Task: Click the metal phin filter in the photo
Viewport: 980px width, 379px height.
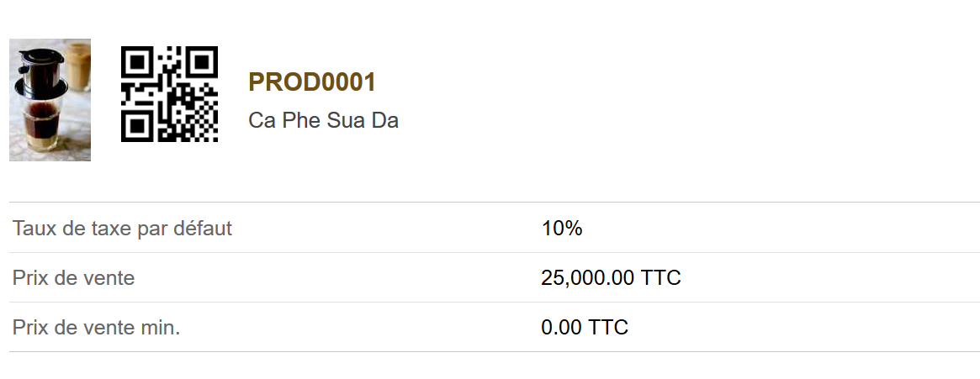Action: (41, 74)
